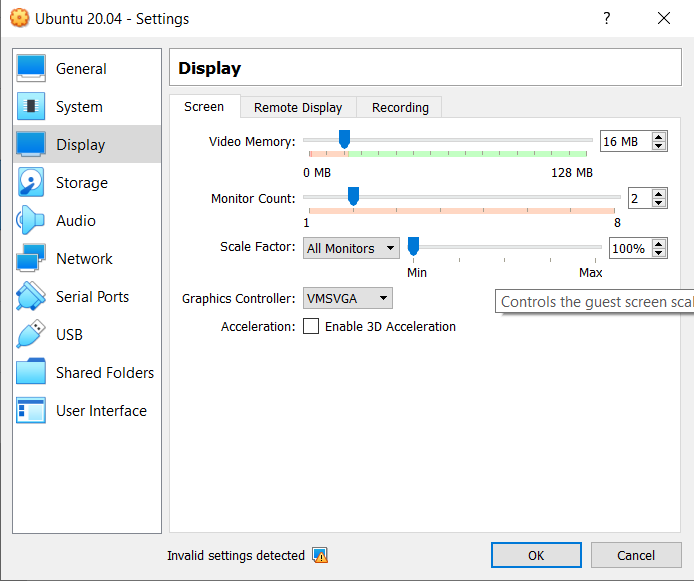The image size is (694, 581).
Task: Open the Network monitors icon
Action: (31, 258)
